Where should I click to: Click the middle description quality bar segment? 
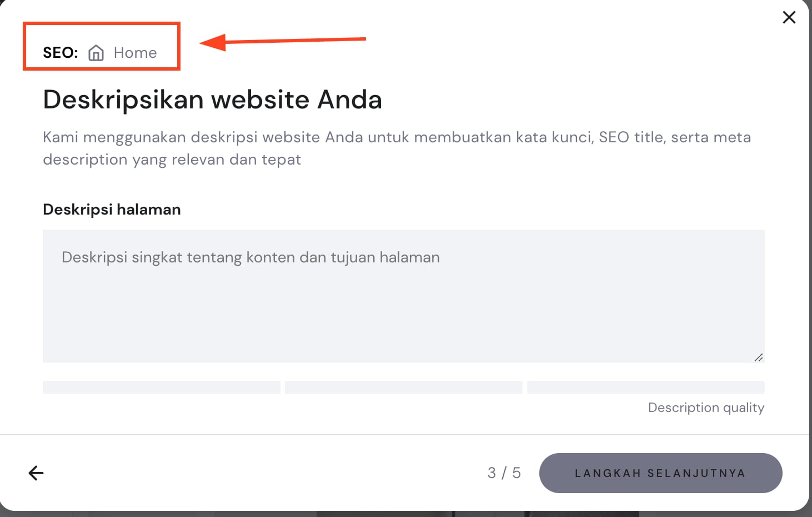403,387
